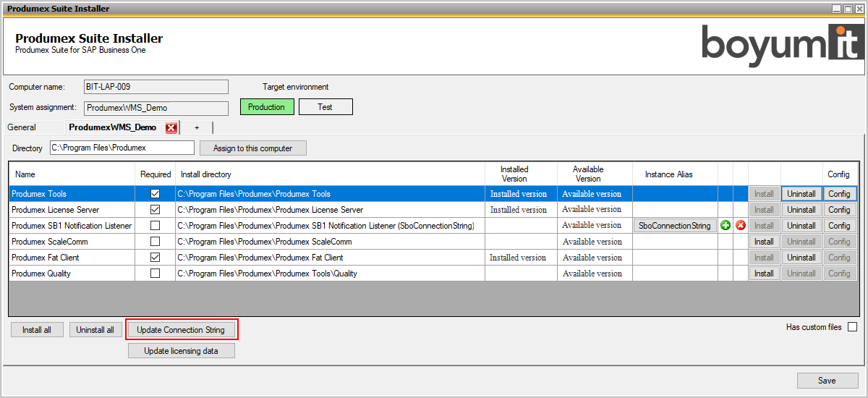
Task: Select the Production target environment
Action: [267, 107]
